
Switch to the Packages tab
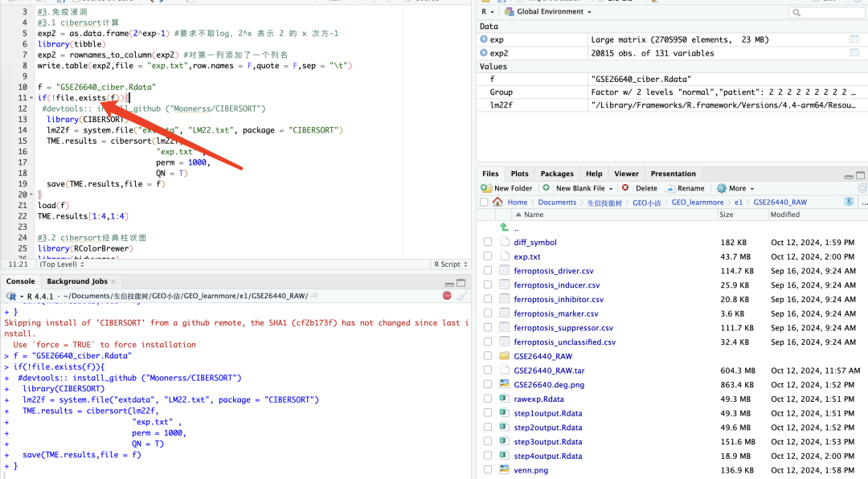point(557,174)
